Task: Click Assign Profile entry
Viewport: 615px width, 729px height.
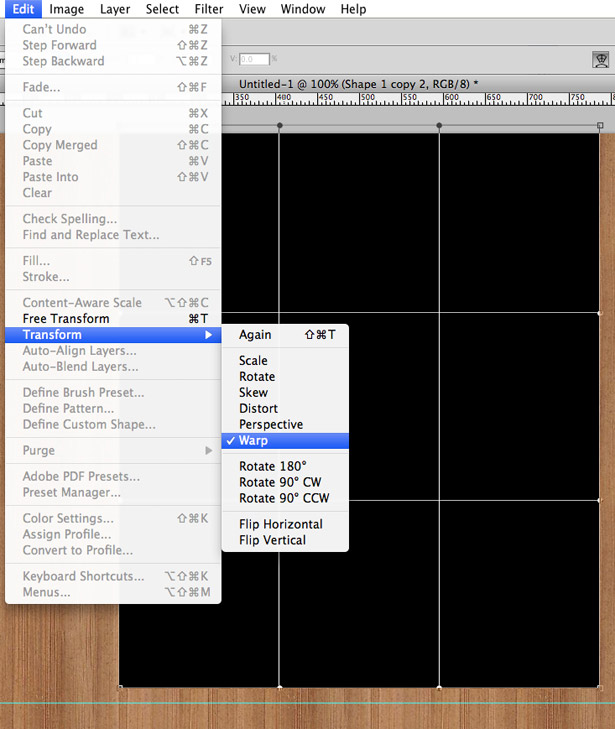Action: tap(113, 534)
